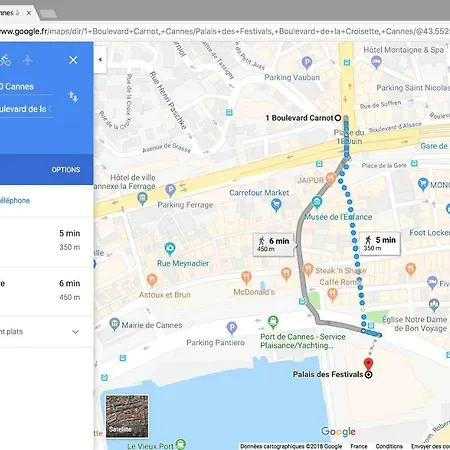Open route OPTIONS
The height and width of the screenshot is (450, 450).
coord(66,170)
